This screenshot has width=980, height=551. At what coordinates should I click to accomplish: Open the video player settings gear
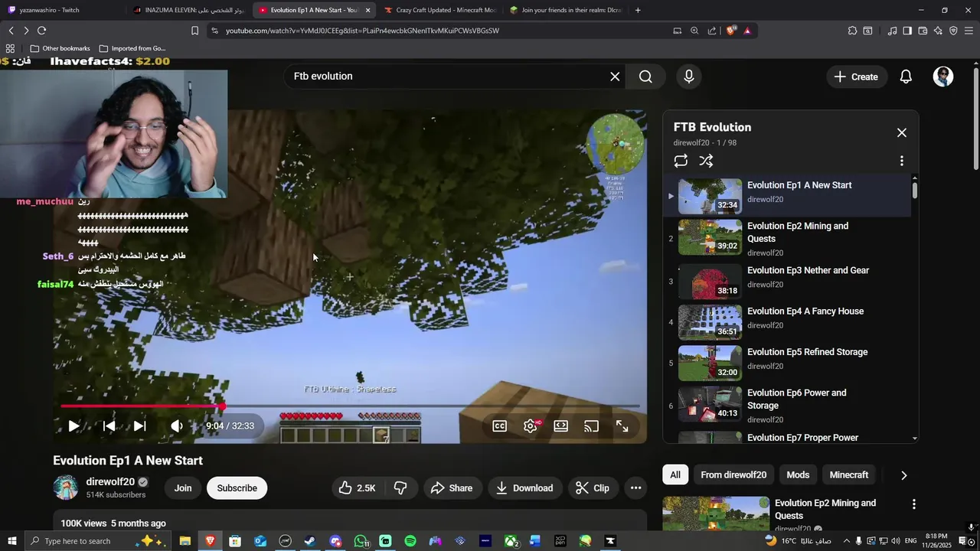[x=531, y=426]
